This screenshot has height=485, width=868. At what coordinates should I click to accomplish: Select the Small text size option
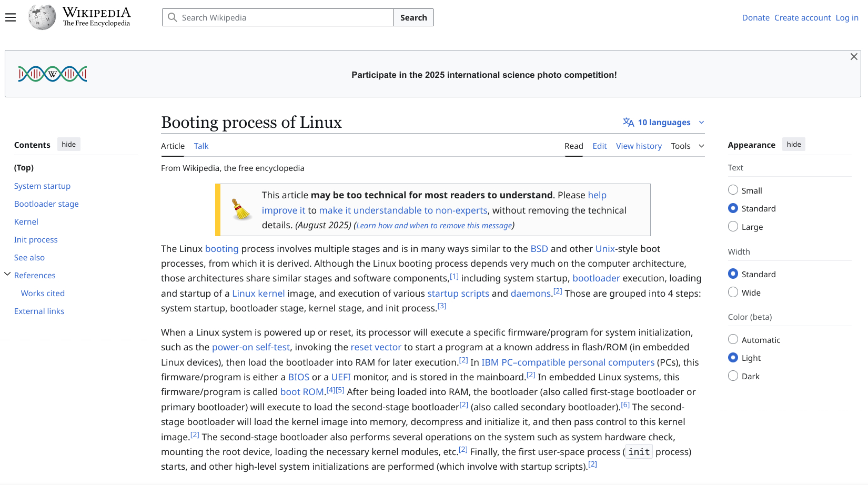(x=733, y=190)
